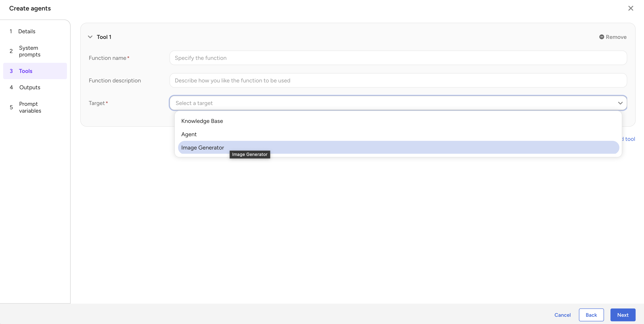Pick Image Generator option
Screen dimensions: 644x324
point(202,147)
